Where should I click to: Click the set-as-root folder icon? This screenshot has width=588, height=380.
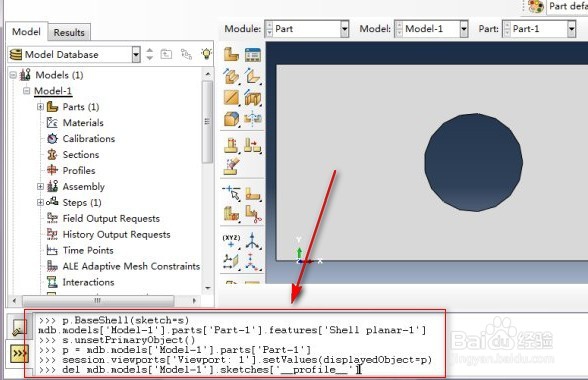166,54
